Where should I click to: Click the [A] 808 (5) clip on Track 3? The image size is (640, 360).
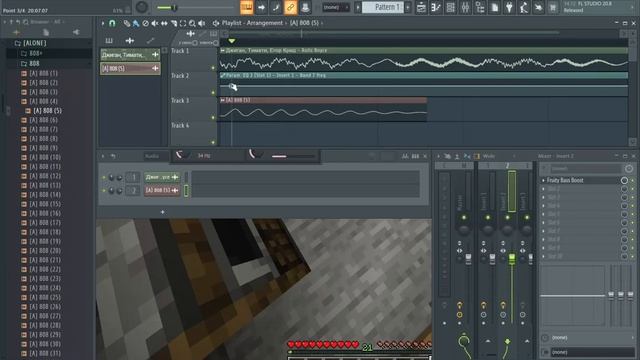coord(323,110)
